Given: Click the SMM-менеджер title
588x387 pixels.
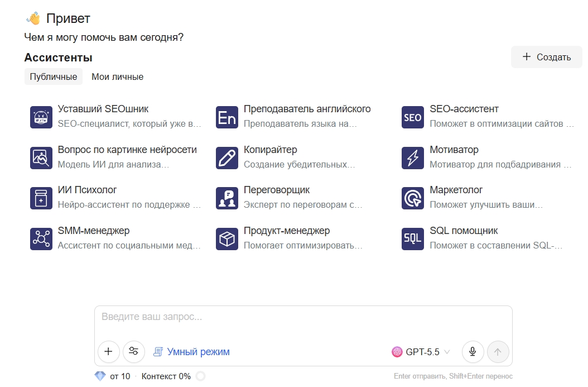Looking at the screenshot, I should coord(94,231).
